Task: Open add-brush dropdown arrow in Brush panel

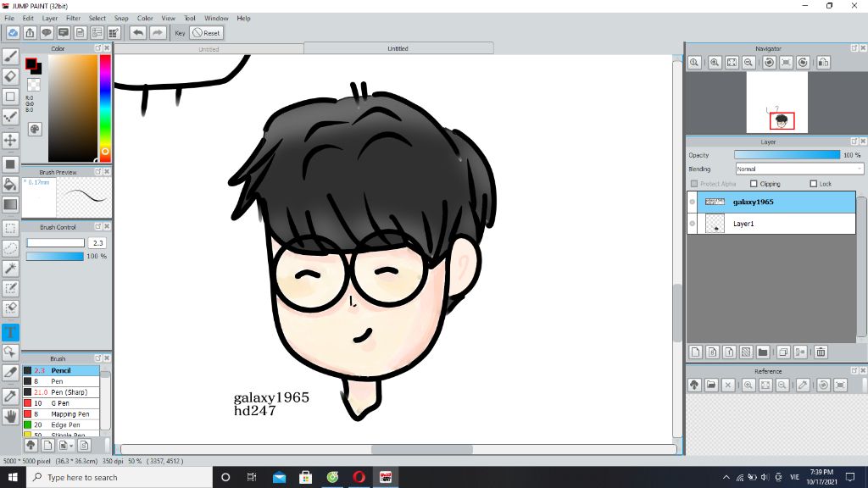Action: click(71, 446)
